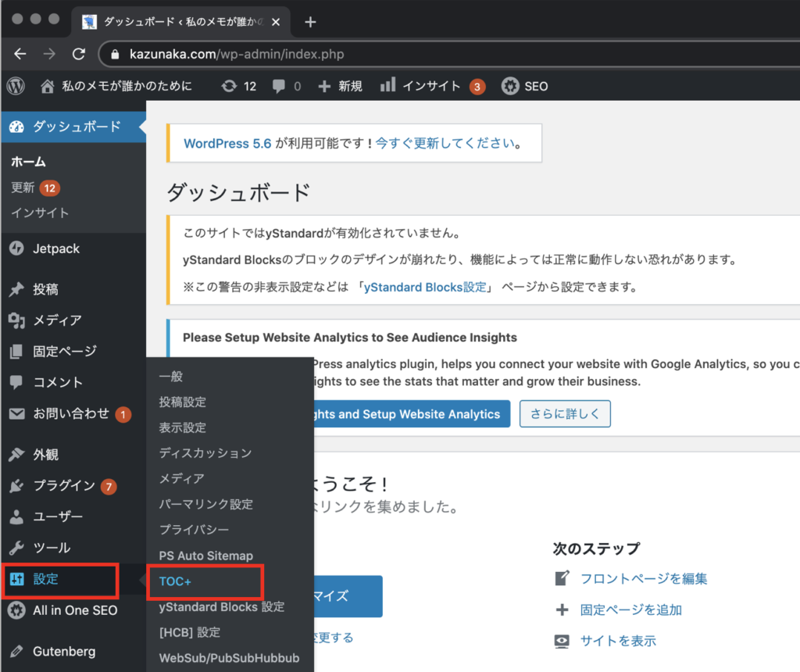Reload the page with browser refresh button
Viewport: 800px width, 672px height.
point(79,54)
